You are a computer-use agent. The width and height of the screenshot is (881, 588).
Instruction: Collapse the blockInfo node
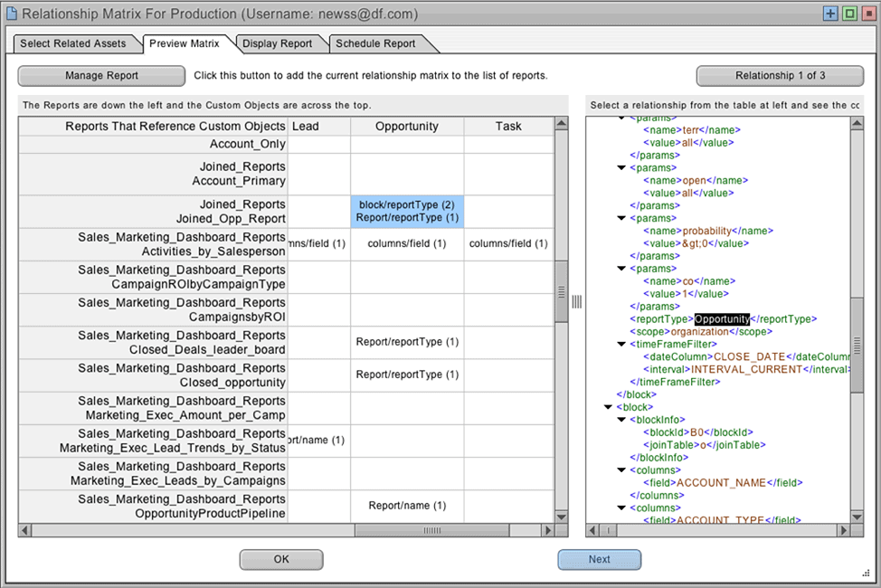(621, 420)
